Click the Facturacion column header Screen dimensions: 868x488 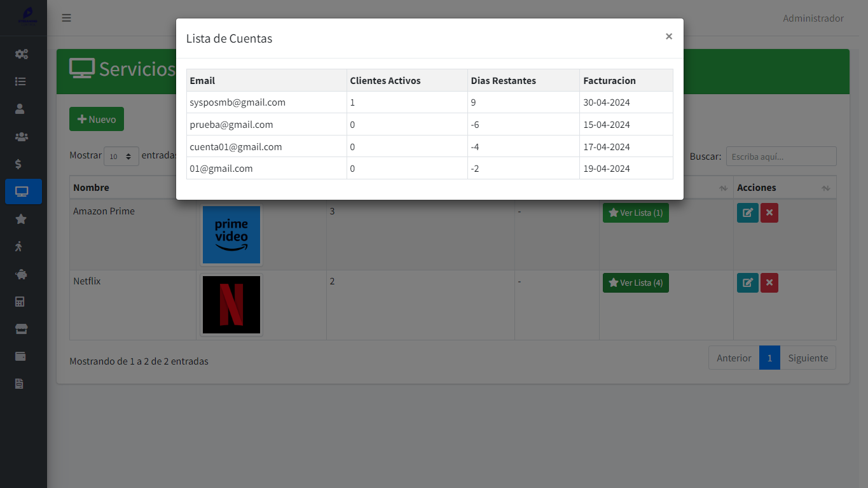[x=626, y=80]
